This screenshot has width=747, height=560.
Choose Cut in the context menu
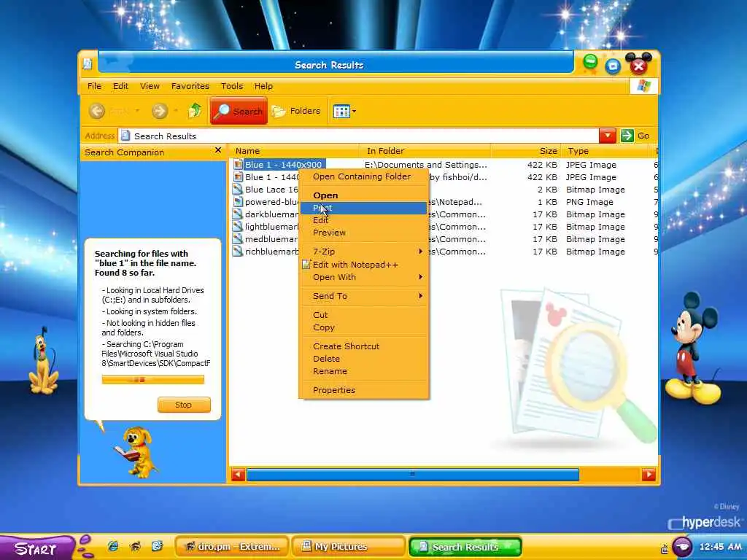[364, 315]
